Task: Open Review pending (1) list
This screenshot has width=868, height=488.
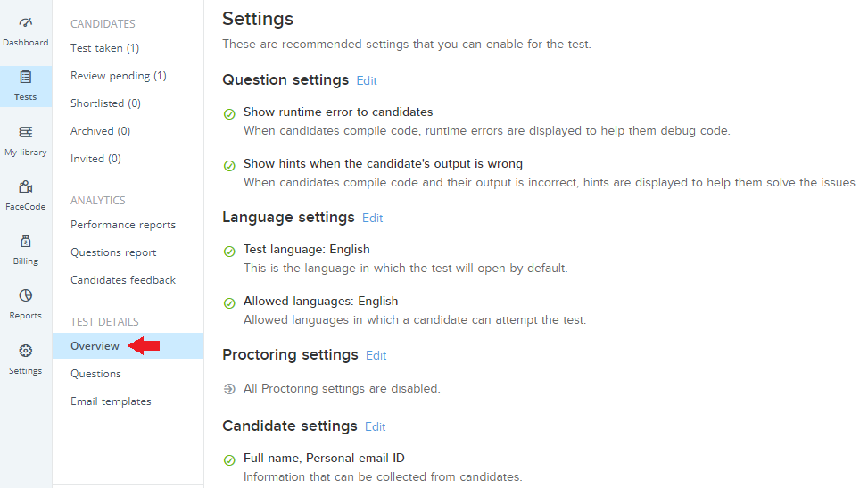Action: click(x=119, y=76)
